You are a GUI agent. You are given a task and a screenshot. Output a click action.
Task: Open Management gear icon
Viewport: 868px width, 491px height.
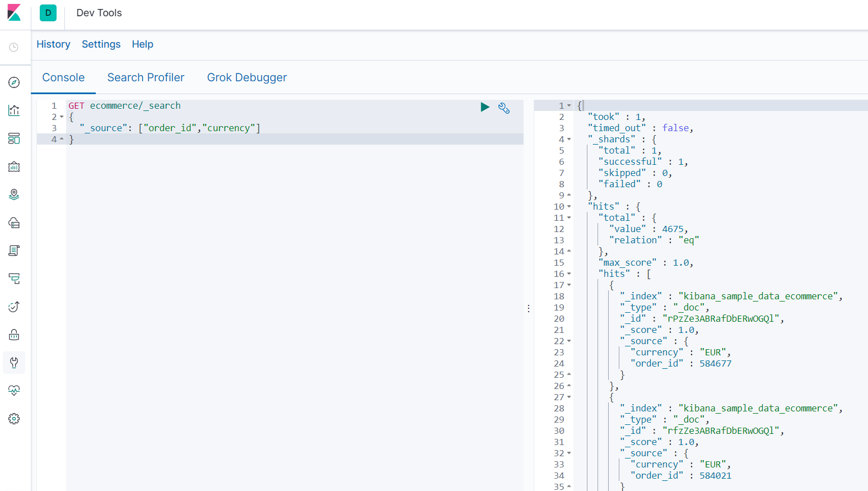tap(14, 419)
